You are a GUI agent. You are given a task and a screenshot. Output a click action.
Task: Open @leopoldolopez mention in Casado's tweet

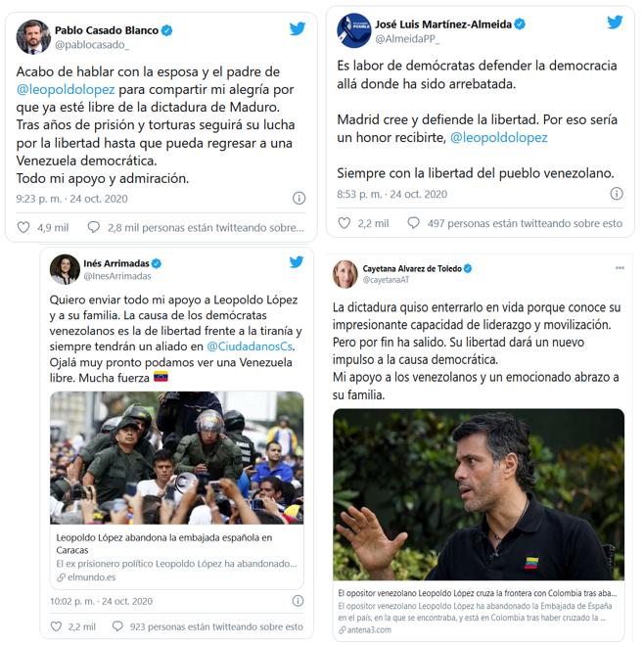coord(66,89)
